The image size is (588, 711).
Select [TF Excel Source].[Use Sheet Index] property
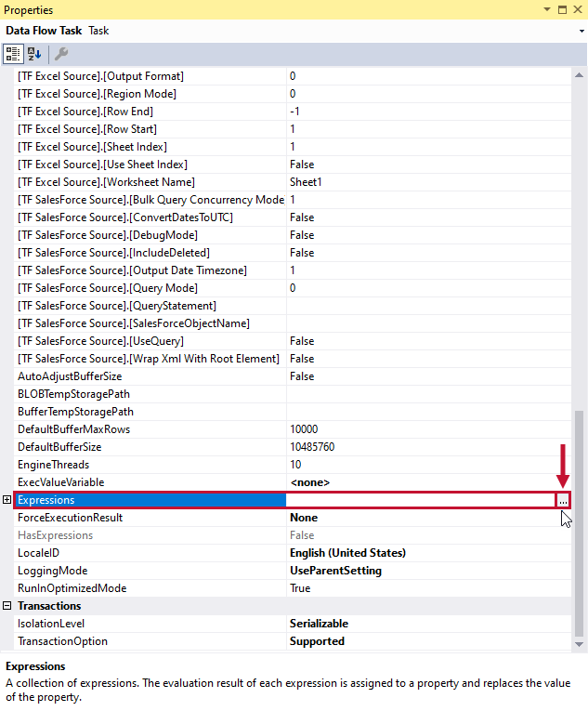click(102, 165)
